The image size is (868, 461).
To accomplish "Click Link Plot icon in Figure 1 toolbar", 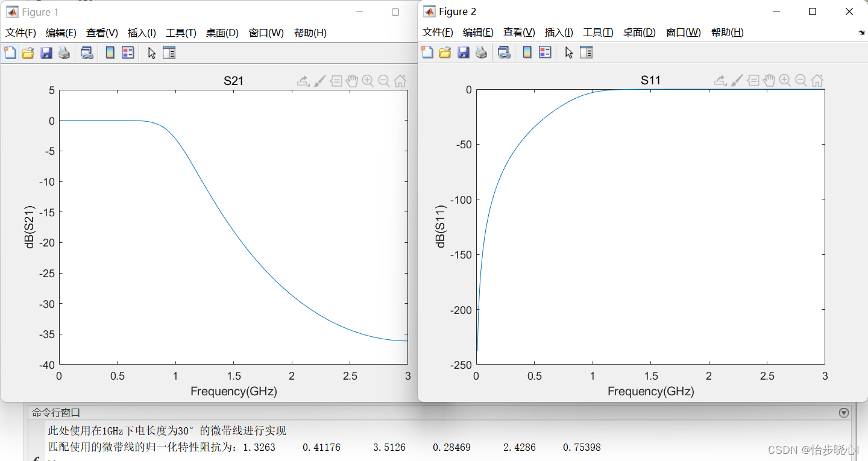I will pyautogui.click(x=87, y=53).
